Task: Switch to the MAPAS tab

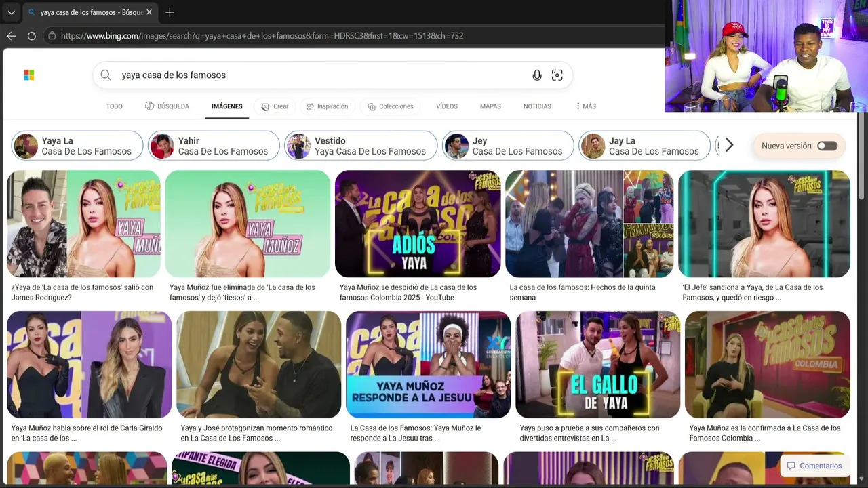Action: 490,106
